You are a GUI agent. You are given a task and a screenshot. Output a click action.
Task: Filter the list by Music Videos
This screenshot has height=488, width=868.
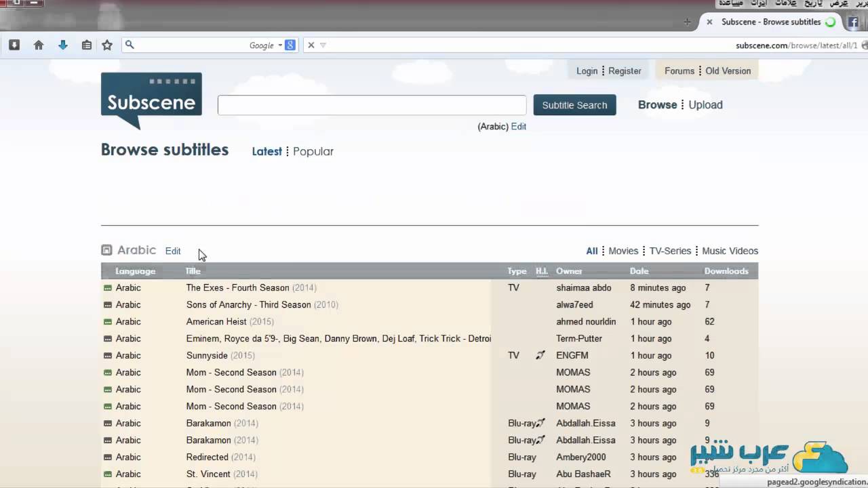click(x=730, y=251)
